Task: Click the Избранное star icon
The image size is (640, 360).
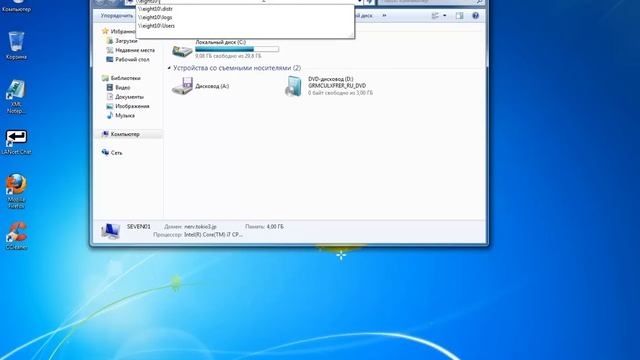Action: [105, 31]
